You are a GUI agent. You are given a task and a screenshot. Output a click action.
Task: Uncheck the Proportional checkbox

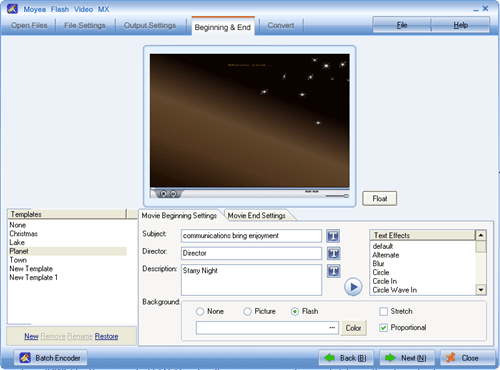[383, 328]
